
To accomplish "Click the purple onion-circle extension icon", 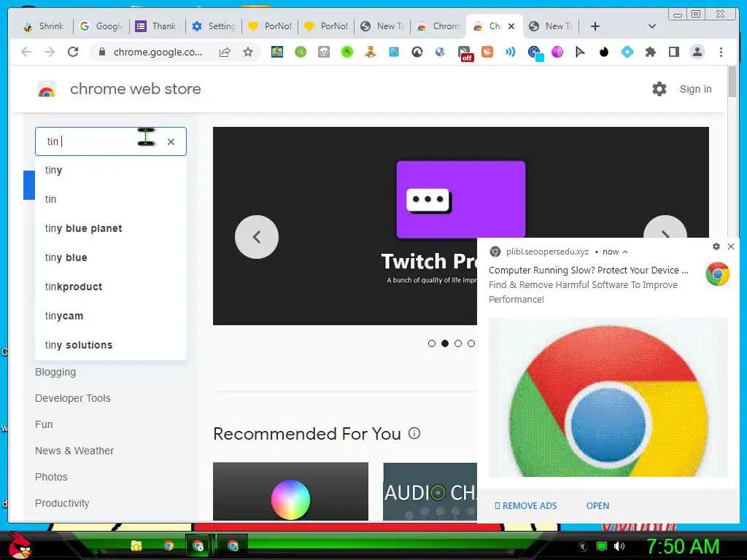I will point(557,52).
